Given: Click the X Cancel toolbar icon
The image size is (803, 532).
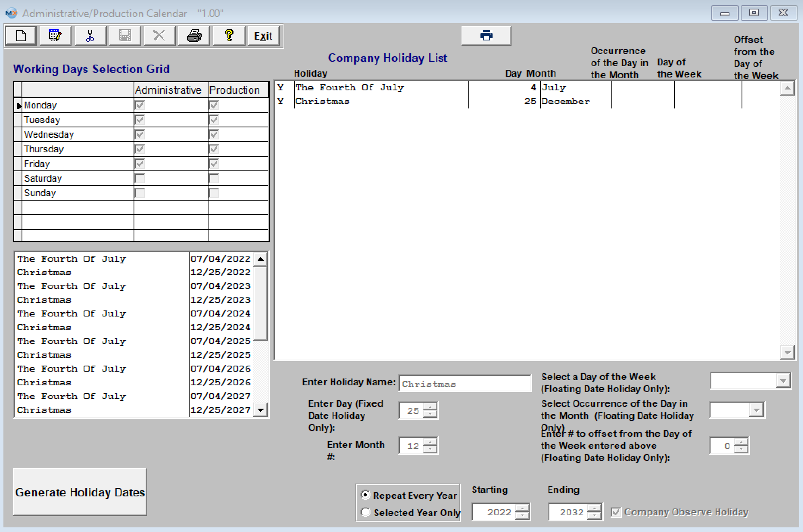Looking at the screenshot, I should [x=159, y=36].
